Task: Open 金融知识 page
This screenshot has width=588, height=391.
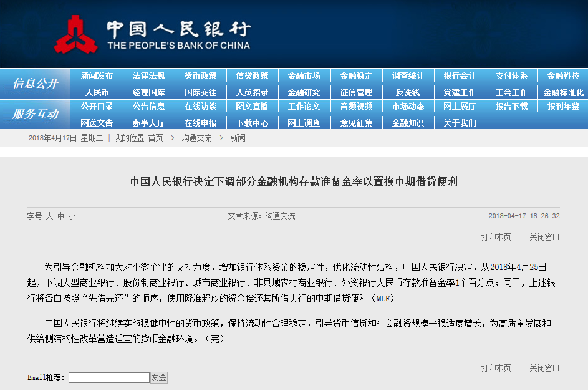Action: tap(408, 123)
